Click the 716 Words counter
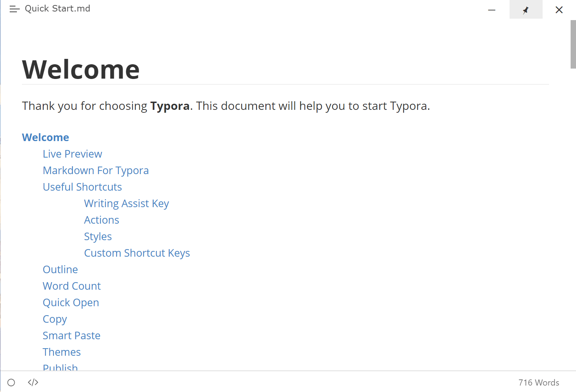 (539, 382)
